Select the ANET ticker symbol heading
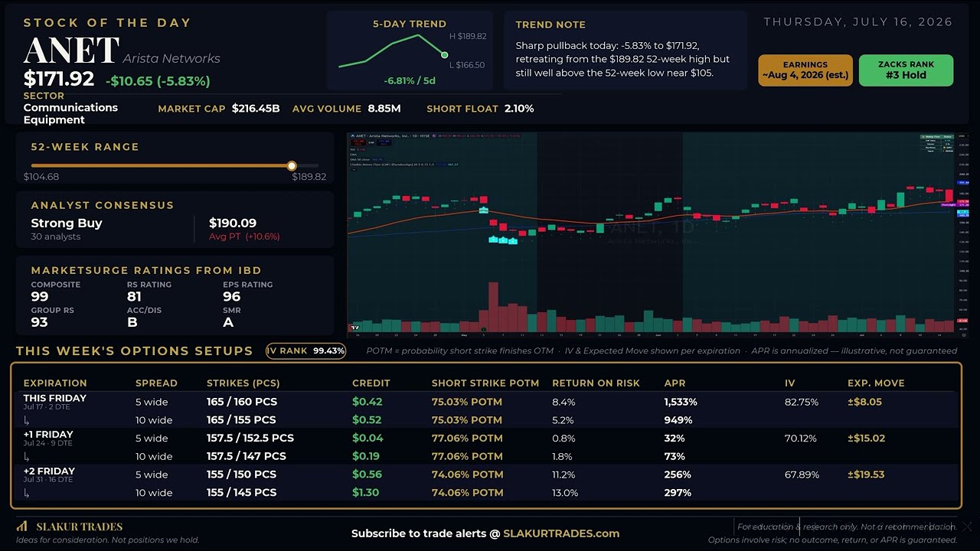The width and height of the screenshot is (980, 551). [71, 51]
